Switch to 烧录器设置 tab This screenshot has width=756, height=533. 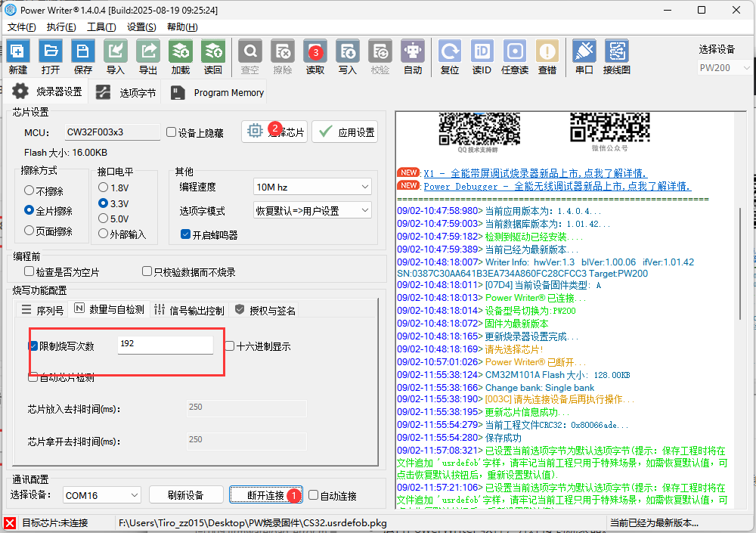47,91
